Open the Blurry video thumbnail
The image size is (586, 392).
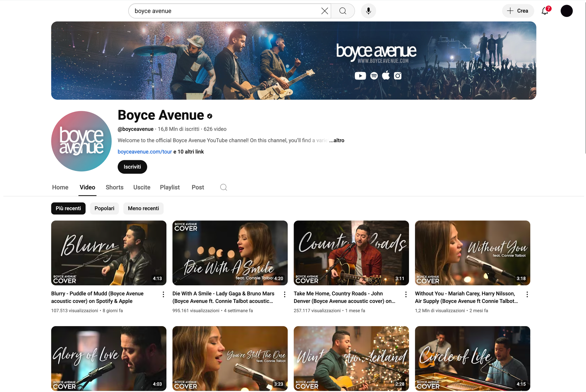(x=109, y=253)
